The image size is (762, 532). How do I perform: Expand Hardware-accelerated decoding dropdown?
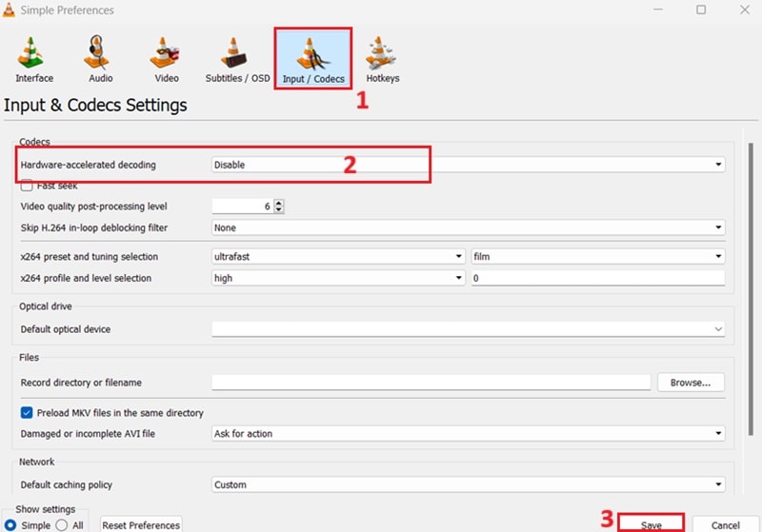[468, 165]
